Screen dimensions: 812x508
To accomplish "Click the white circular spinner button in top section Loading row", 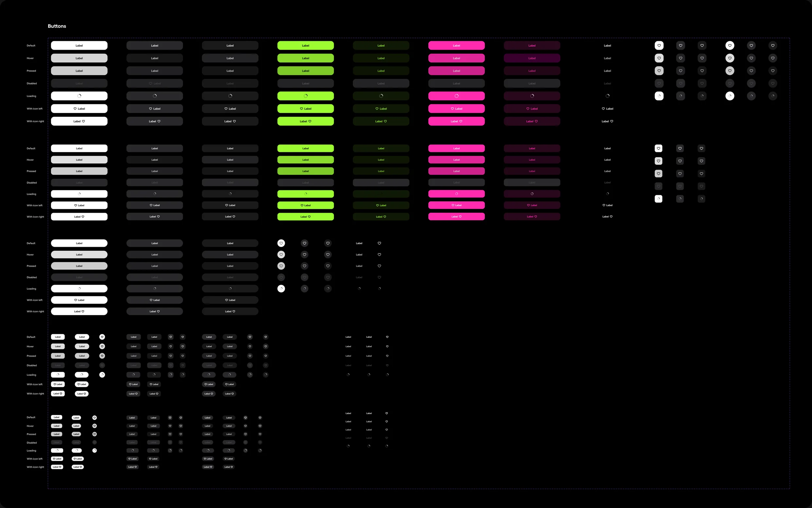I will (730, 96).
